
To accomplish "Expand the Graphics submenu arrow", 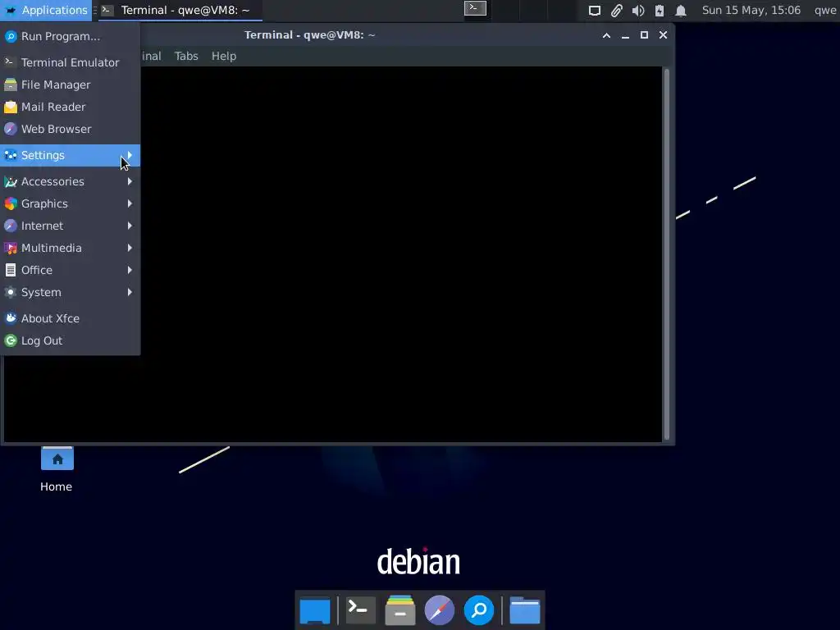I will click(130, 203).
